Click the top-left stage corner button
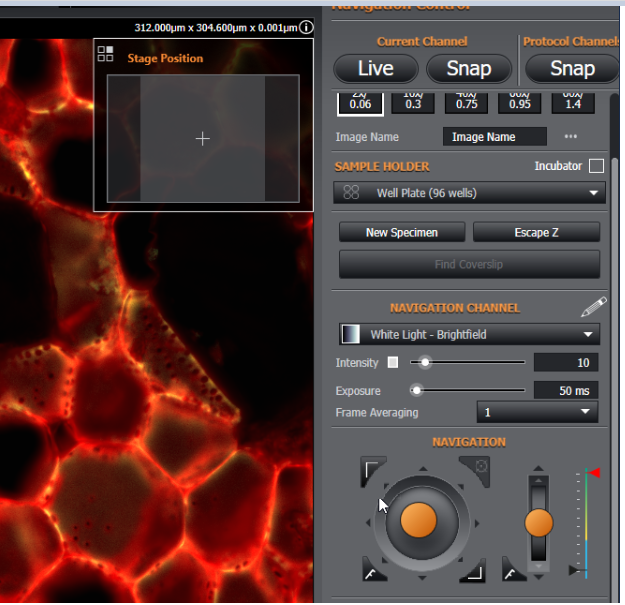Image resolution: width=625 pixels, height=605 pixels. 373,471
